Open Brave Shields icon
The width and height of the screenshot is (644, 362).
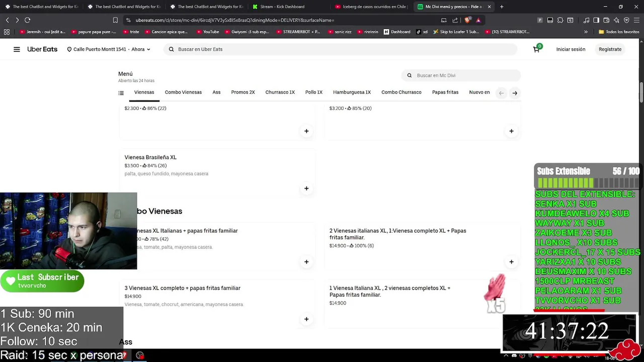468,20
